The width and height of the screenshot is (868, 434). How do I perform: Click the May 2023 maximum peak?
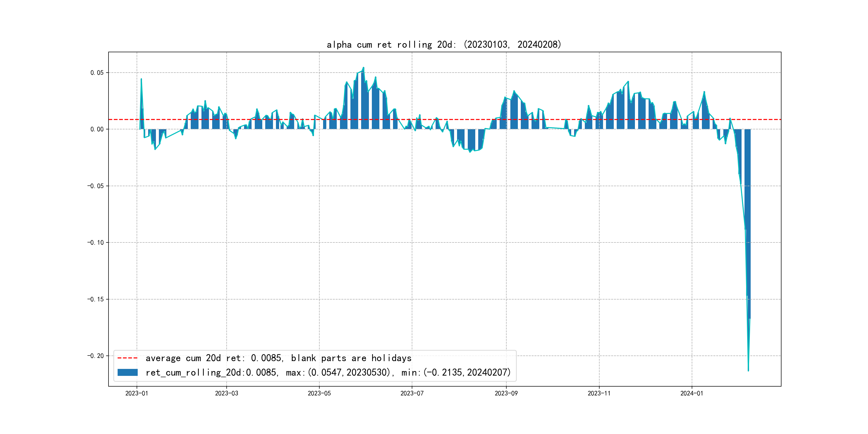363,68
